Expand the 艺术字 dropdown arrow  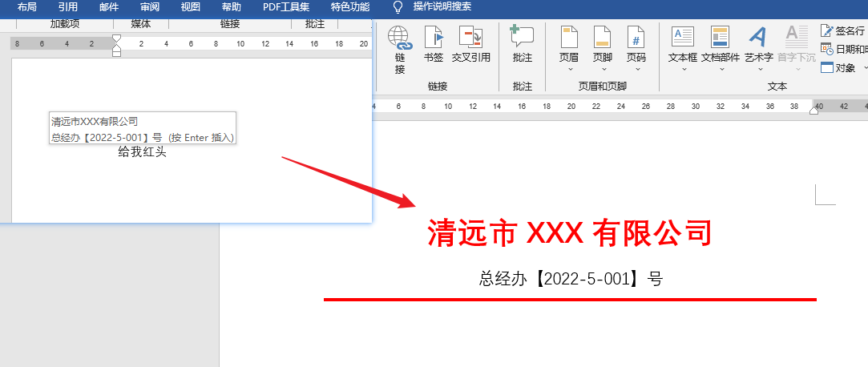click(760, 70)
